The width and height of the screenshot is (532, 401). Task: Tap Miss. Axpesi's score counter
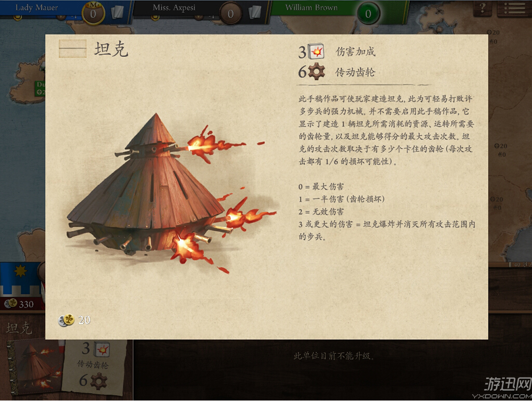(230, 14)
